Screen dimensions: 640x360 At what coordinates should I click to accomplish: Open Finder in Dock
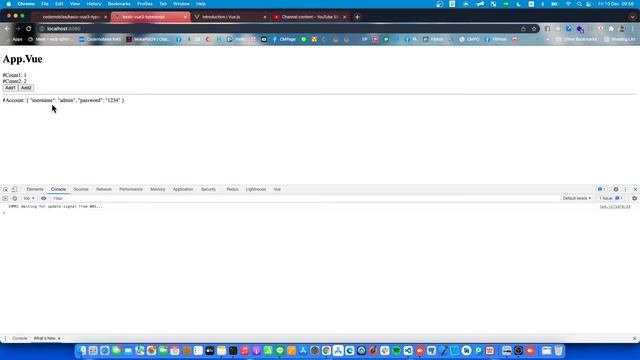click(82, 350)
